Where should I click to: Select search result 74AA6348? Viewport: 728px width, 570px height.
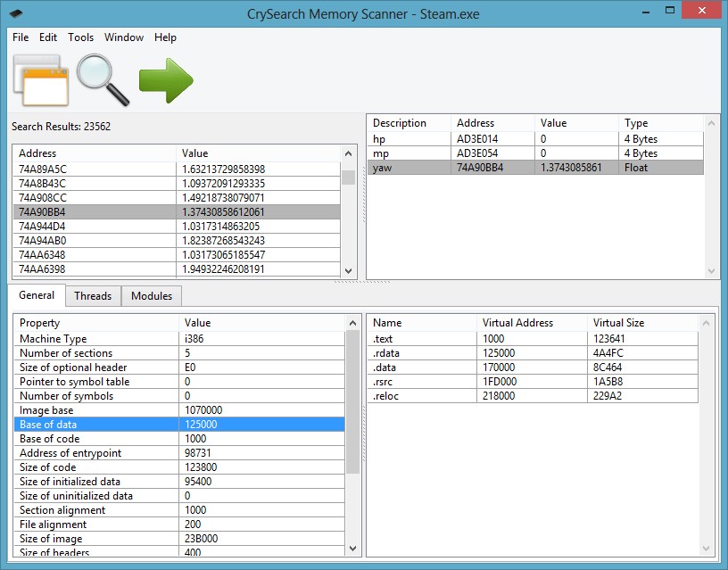click(177, 255)
